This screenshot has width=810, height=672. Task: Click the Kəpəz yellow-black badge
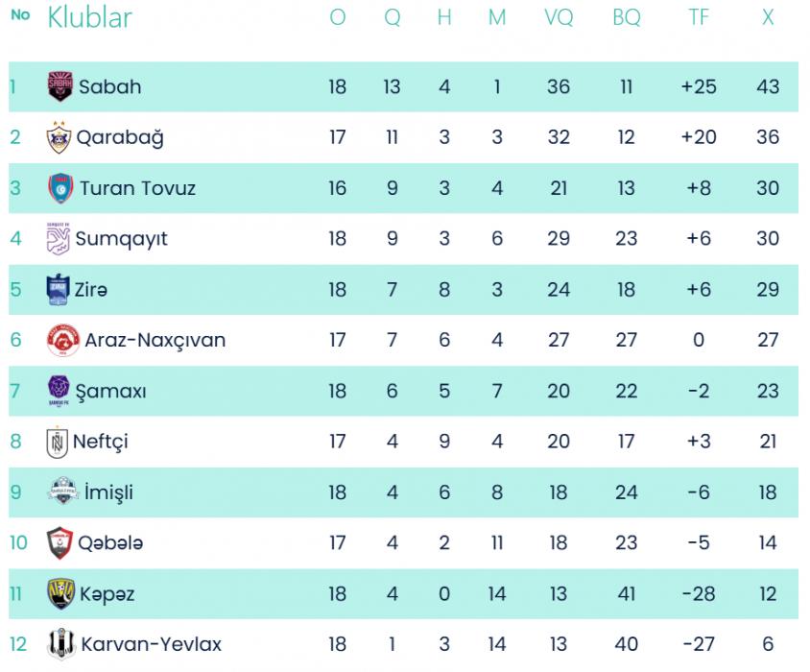point(60,594)
